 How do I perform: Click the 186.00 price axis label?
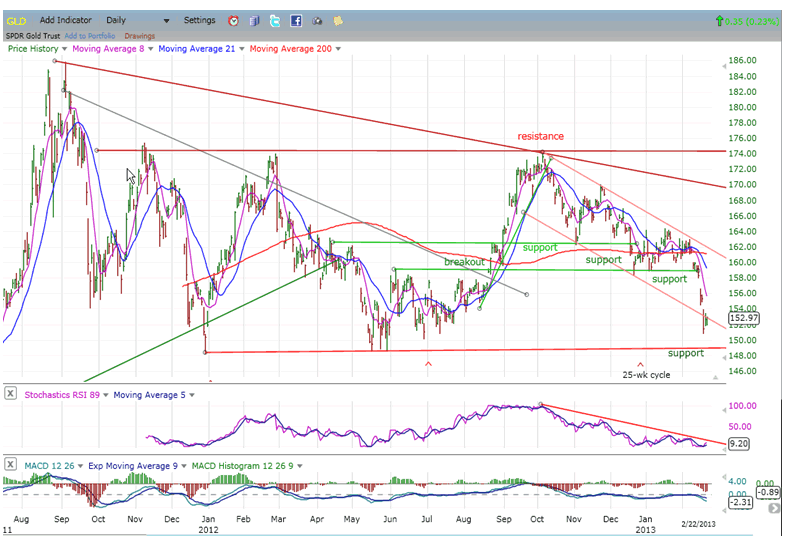(x=742, y=60)
